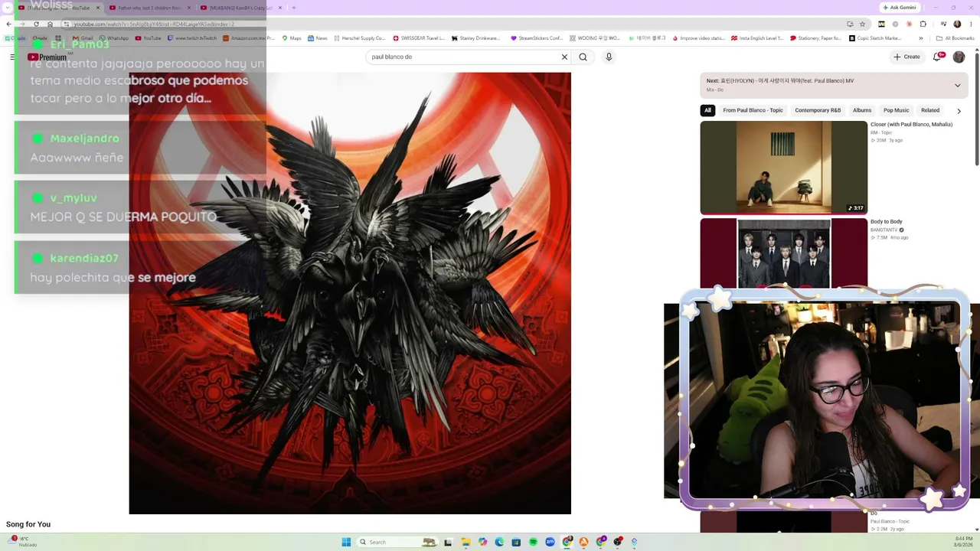The height and width of the screenshot is (551, 980).
Task: Open the Chrome profile avatar
Action: [957, 24]
